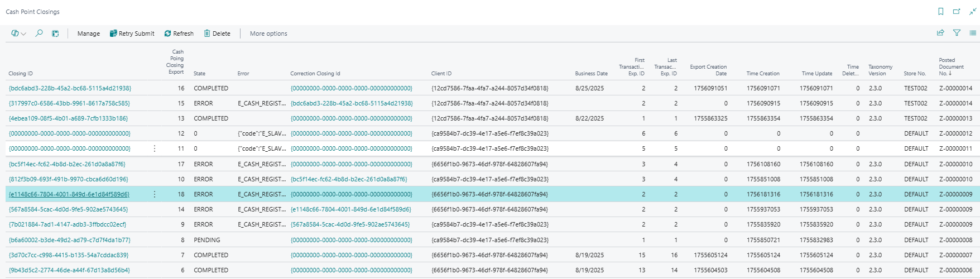Click the share icon in toolbar
Screen dimensions: 980x279
[x=940, y=33]
